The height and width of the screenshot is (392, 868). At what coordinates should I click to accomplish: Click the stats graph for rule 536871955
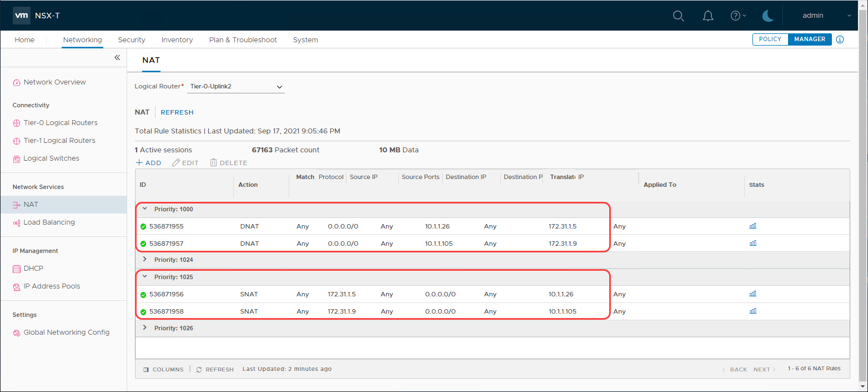coord(752,226)
